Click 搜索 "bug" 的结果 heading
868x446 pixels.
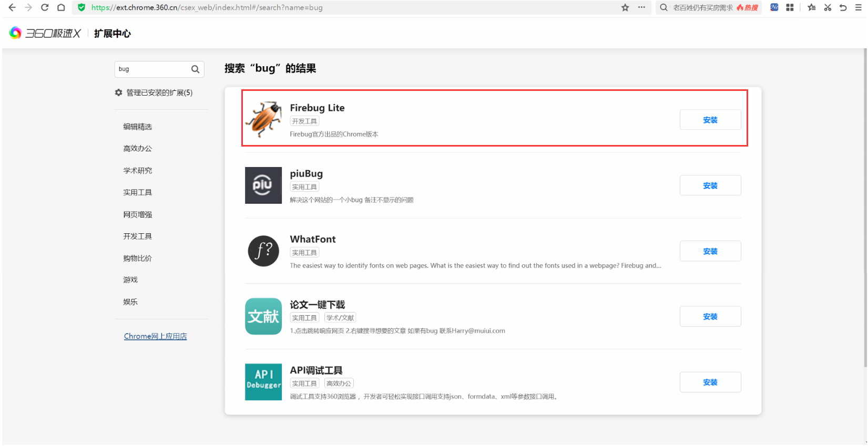coord(270,68)
